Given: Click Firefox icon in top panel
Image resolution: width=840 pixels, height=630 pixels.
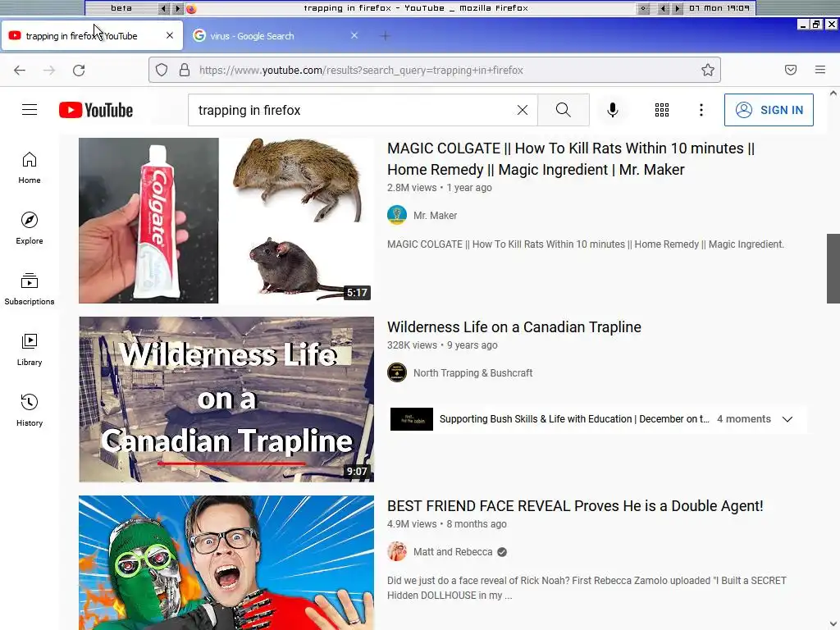Looking at the screenshot, I should pos(191,8).
